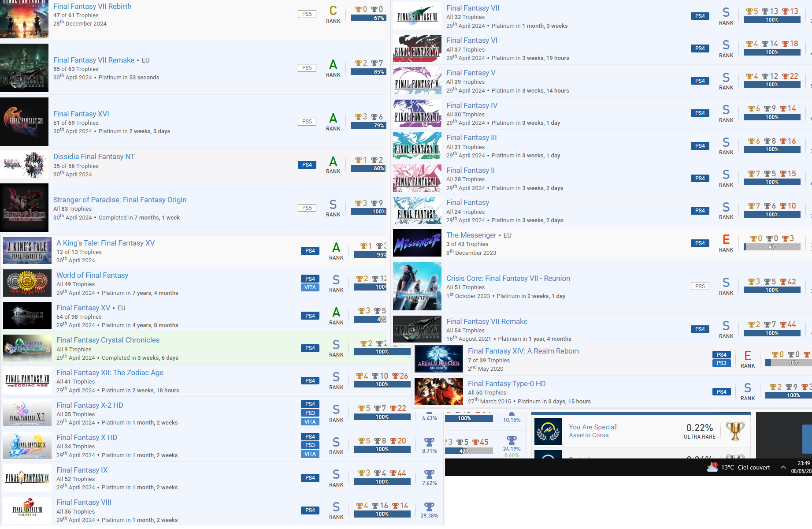
Task: Click the PS3 tag on Final Fantasy X-2 HD
Action: click(x=310, y=413)
